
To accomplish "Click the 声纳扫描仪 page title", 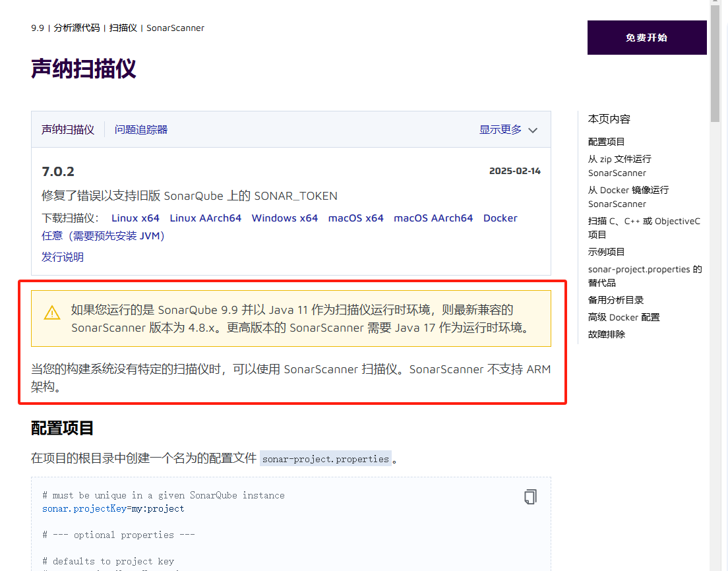I will coord(84,69).
